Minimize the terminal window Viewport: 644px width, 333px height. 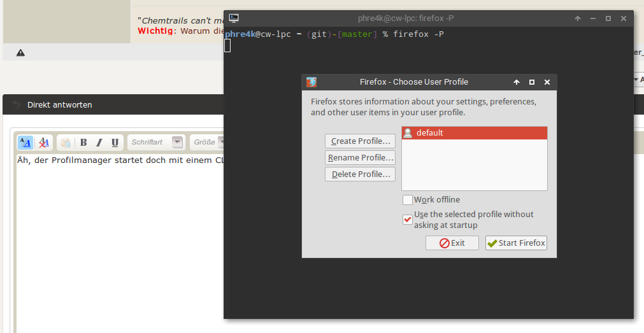[x=593, y=18]
